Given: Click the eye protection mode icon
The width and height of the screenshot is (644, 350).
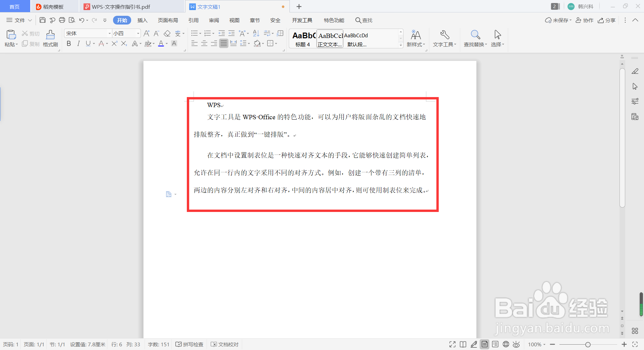Looking at the screenshot, I should click(x=517, y=344).
